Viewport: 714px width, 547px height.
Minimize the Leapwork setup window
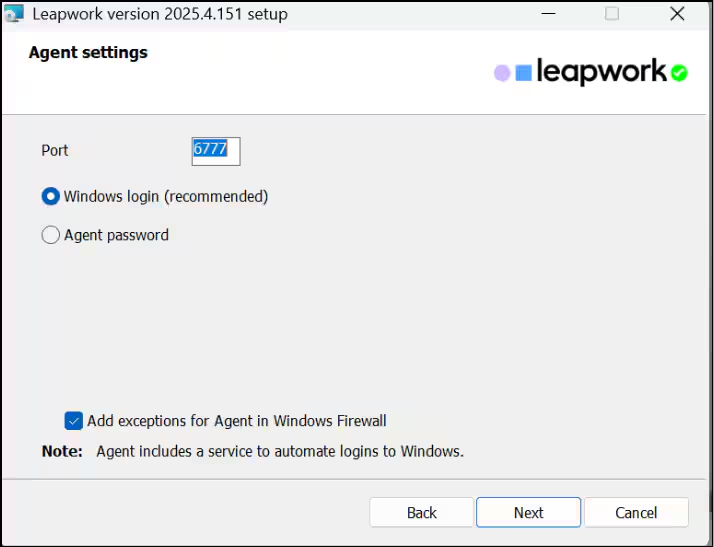[548, 14]
